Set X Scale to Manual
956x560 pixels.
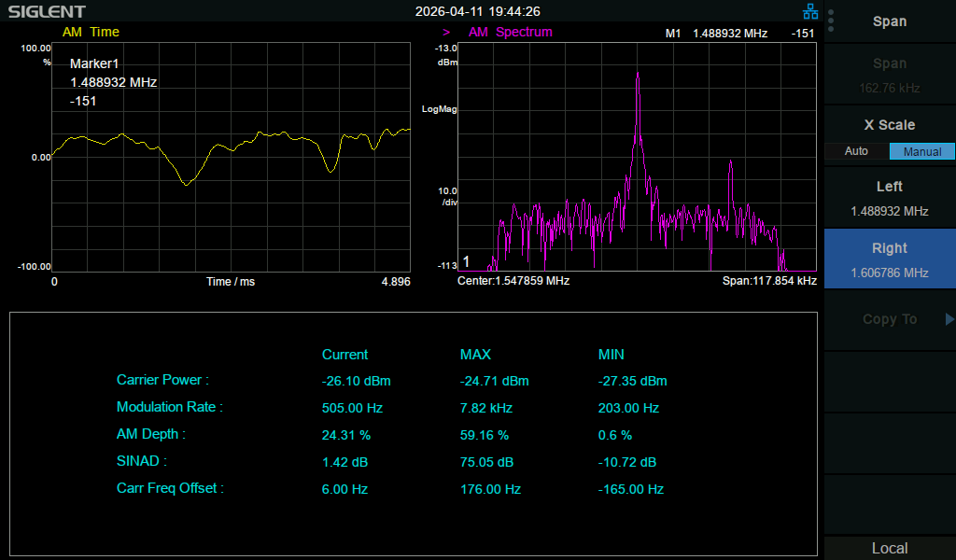tap(921, 151)
